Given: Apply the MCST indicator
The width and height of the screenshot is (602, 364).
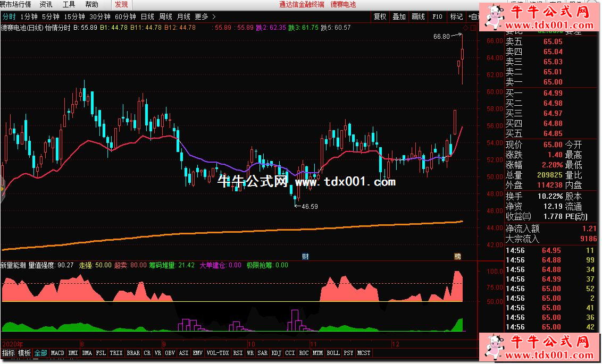Looking at the screenshot, I should [364, 353].
